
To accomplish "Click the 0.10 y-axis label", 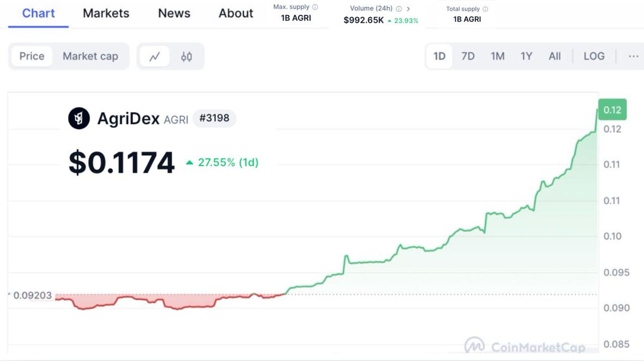I will coord(612,236).
